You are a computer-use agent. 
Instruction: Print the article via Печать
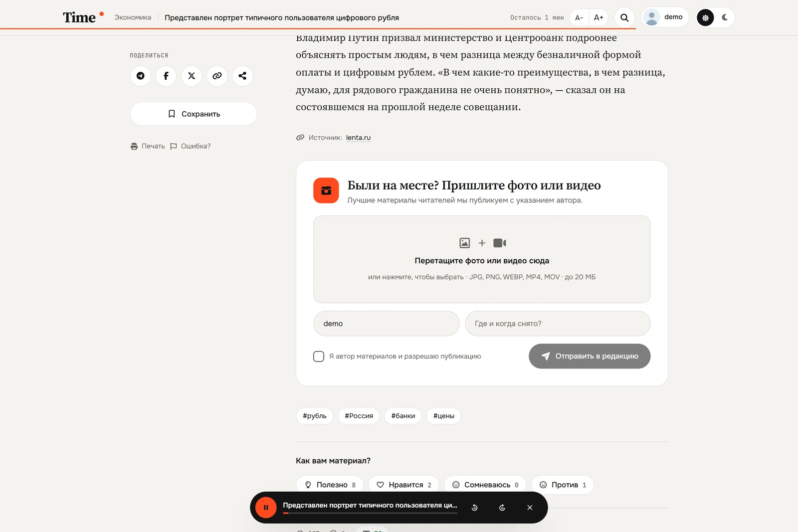148,146
